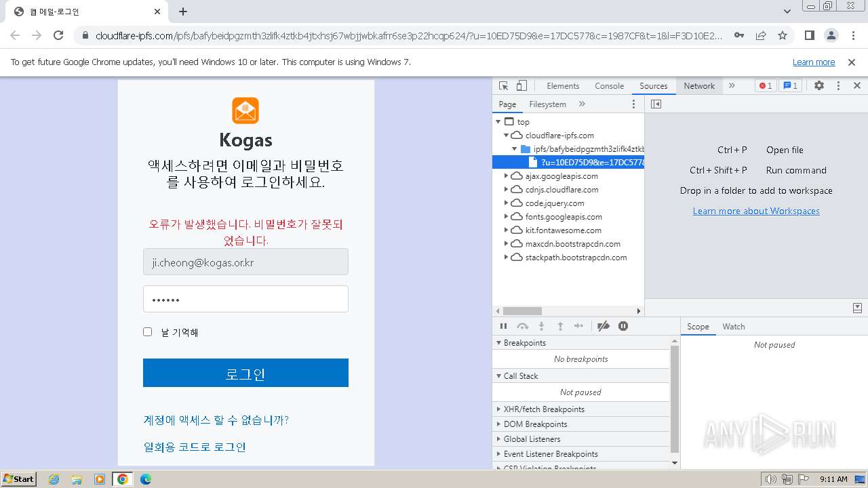Open the Learn more about Workspaces link
The width and height of the screenshot is (868, 488).
point(756,211)
